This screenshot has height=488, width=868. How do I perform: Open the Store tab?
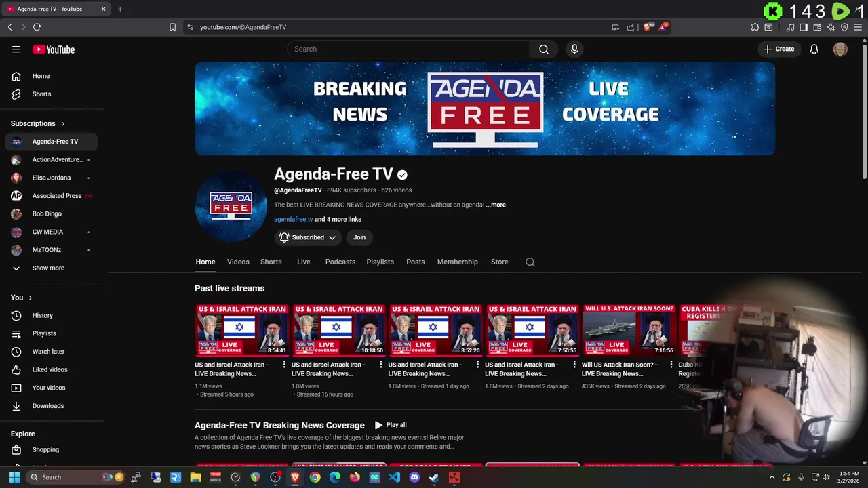pyautogui.click(x=500, y=262)
